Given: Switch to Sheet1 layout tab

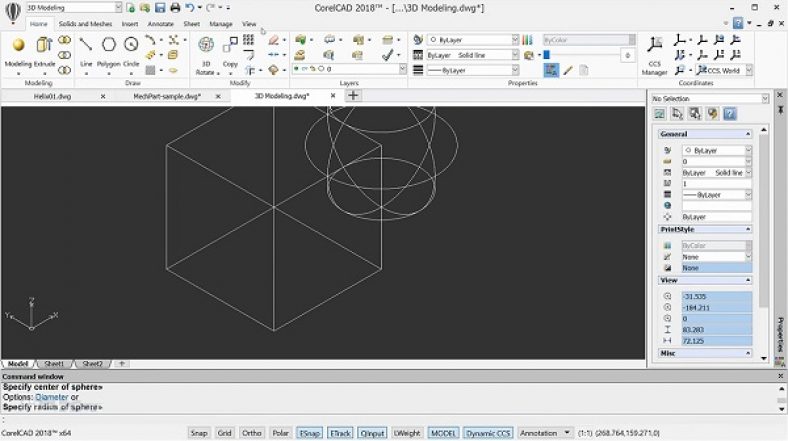Looking at the screenshot, I should click(54, 364).
